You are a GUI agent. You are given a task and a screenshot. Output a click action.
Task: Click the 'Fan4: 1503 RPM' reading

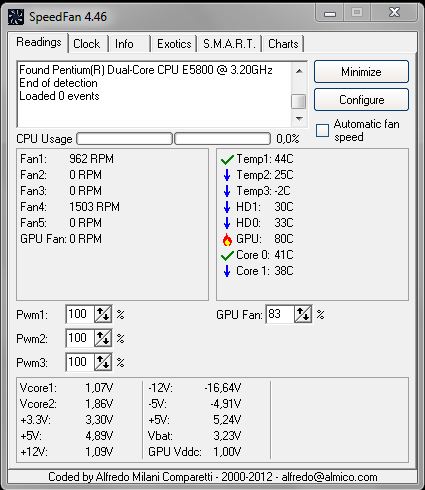70,207
